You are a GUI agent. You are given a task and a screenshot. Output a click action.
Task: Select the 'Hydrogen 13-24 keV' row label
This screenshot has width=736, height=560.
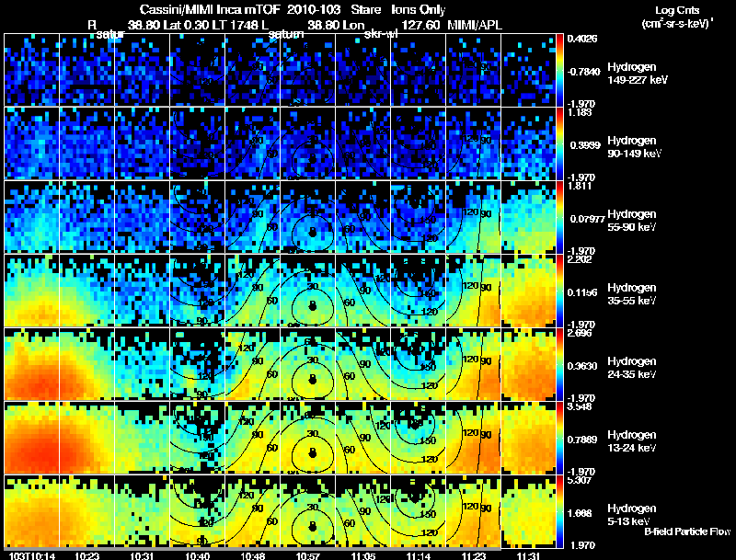(x=632, y=441)
